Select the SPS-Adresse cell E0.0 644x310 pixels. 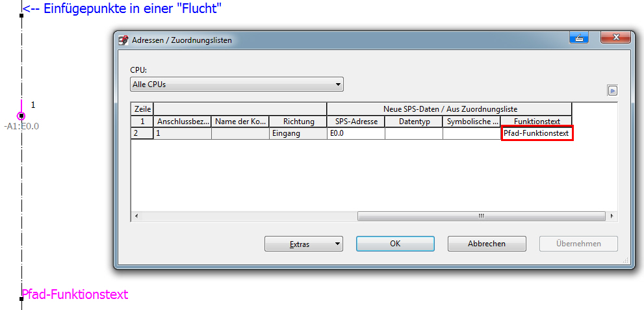(355, 133)
